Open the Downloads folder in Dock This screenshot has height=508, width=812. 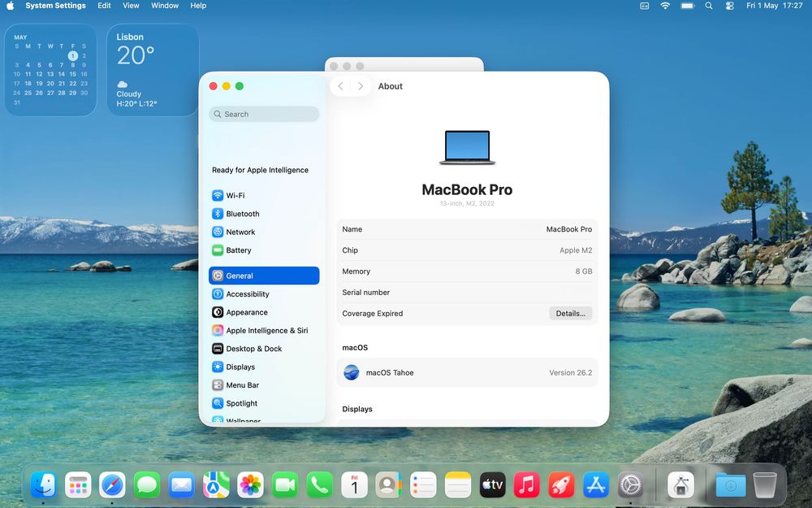(x=731, y=485)
